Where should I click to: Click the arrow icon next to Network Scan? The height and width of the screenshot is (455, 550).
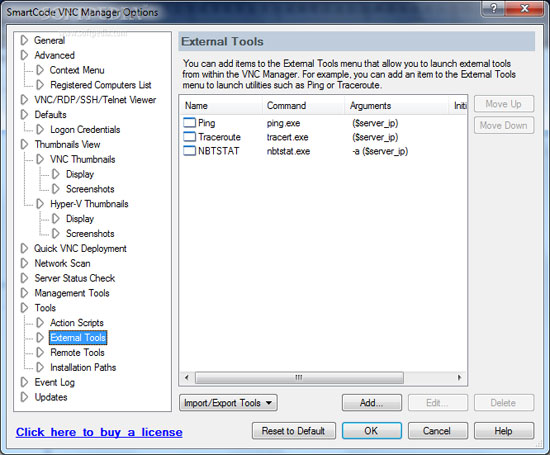tap(24, 263)
